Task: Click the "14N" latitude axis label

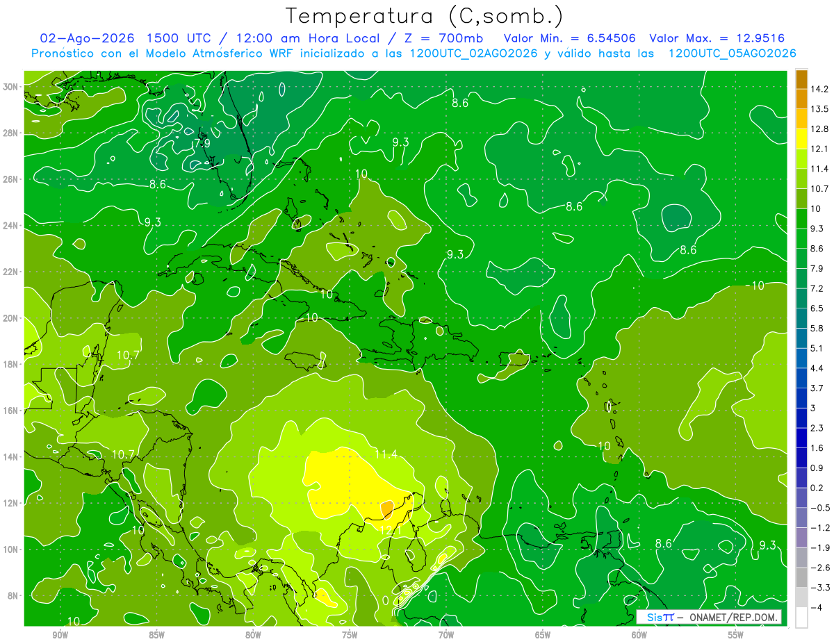Action: tap(10, 456)
